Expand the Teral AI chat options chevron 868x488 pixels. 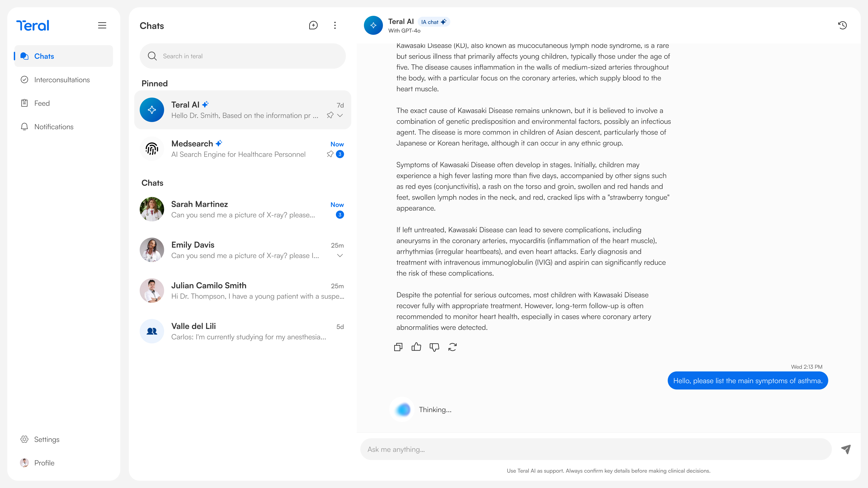[340, 115]
